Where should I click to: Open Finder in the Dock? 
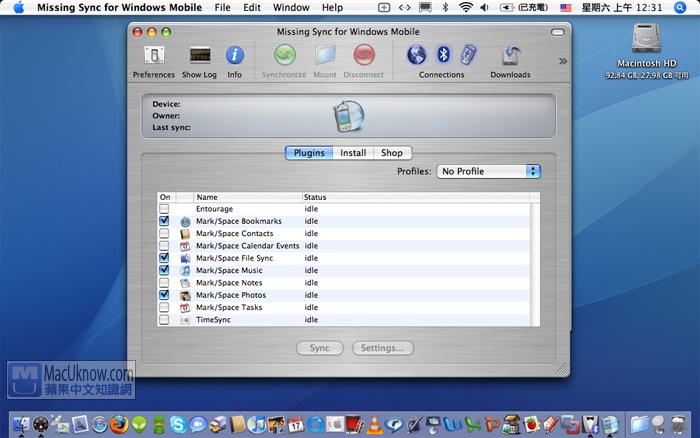pos(21,424)
